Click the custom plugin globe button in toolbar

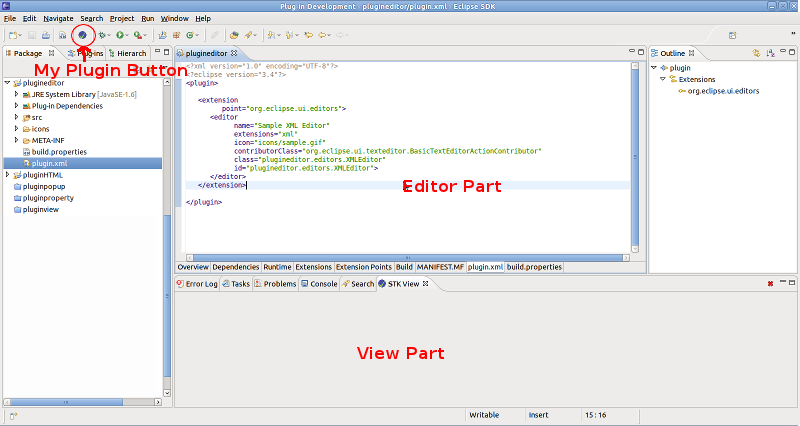tap(82, 35)
